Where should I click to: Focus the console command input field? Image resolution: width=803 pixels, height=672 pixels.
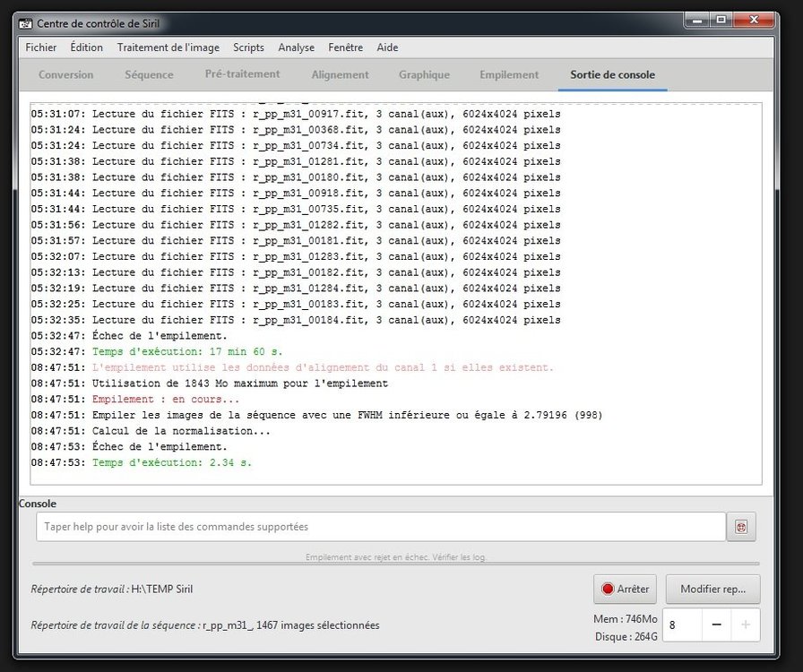381,527
